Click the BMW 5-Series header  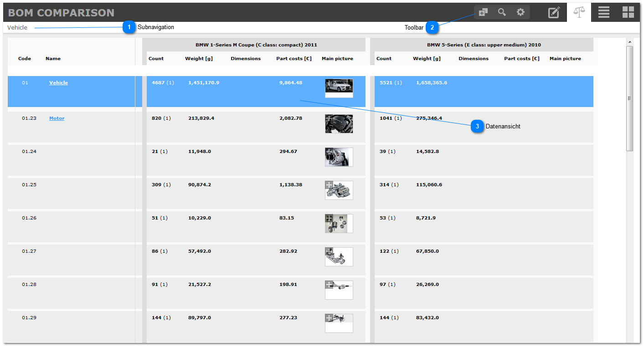[x=484, y=45]
